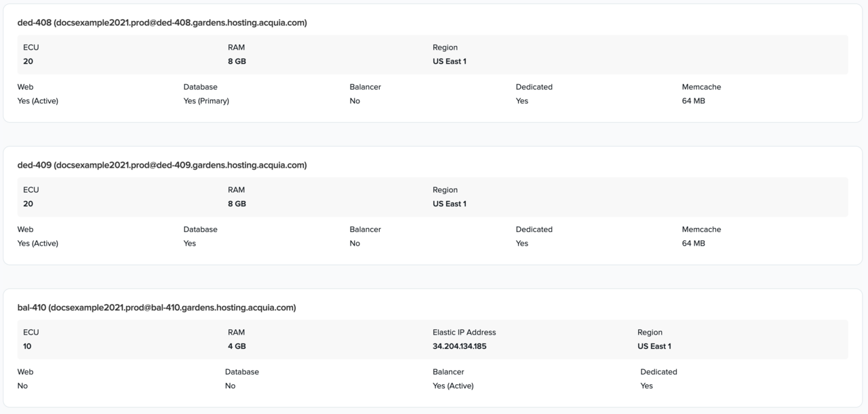868x414 pixels.
Task: Click the ded-409 server heading
Action: (162, 165)
